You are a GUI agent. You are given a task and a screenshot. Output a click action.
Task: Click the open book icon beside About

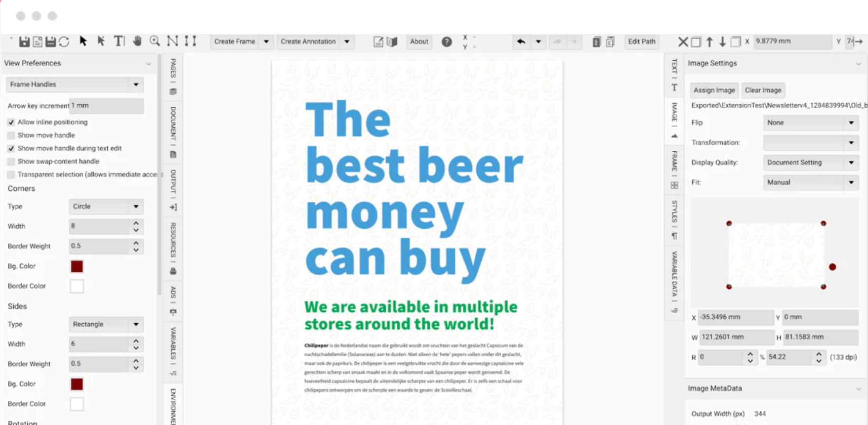392,41
